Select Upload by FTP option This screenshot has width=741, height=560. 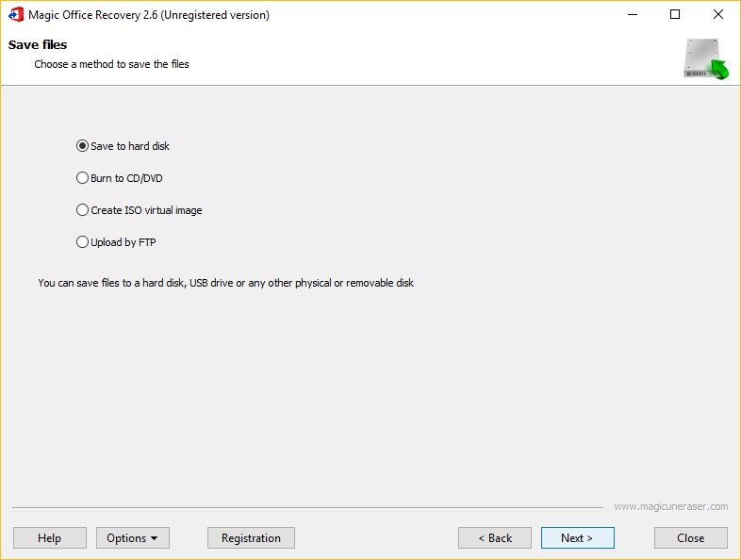82,242
